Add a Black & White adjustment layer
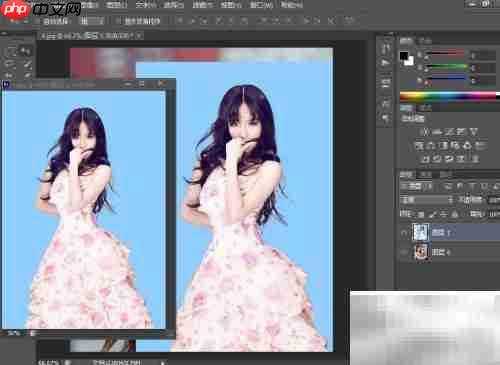 [443, 145]
